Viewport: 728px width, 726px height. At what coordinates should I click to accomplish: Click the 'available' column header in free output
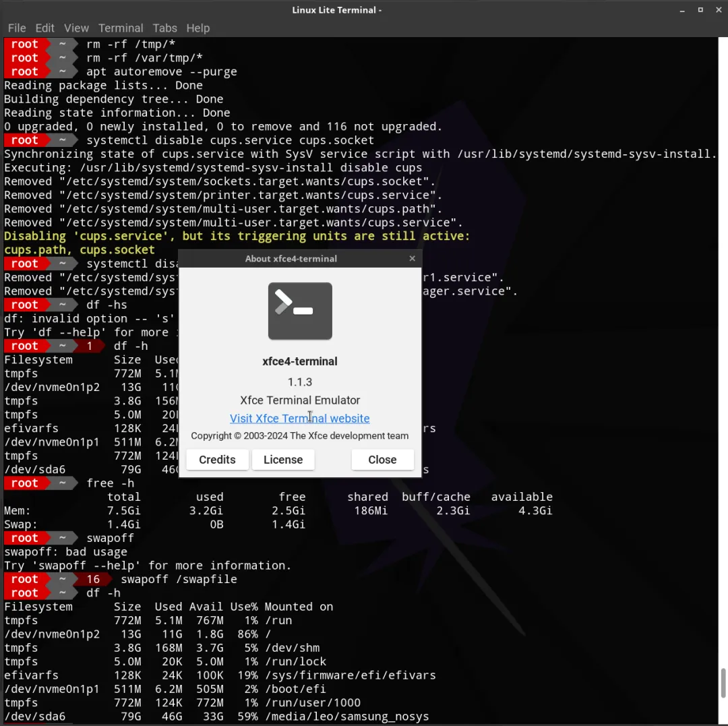(522, 497)
